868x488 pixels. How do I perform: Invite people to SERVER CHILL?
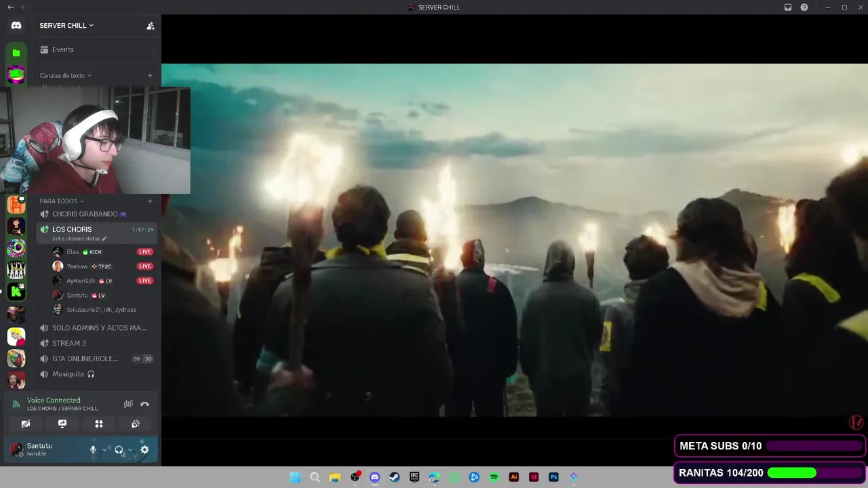click(x=151, y=26)
